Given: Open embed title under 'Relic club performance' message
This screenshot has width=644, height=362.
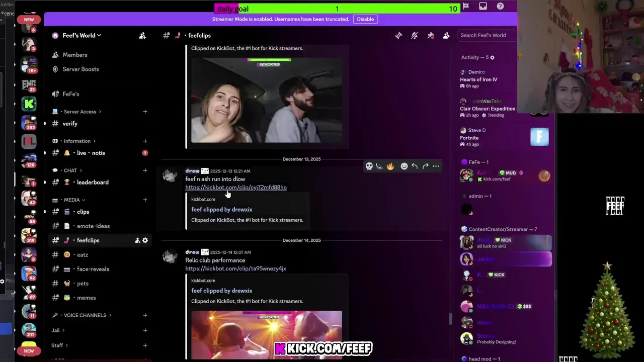Looking at the screenshot, I should [222, 291].
